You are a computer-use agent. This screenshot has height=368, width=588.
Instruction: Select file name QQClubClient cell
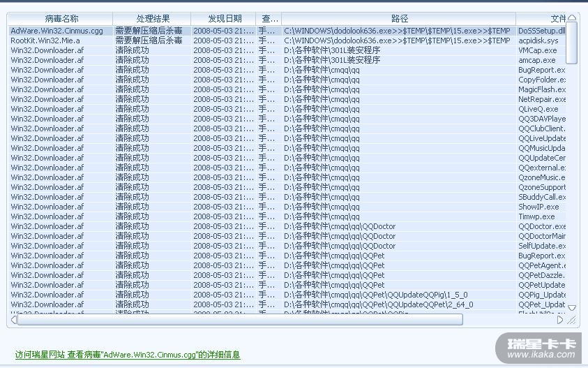click(x=541, y=128)
